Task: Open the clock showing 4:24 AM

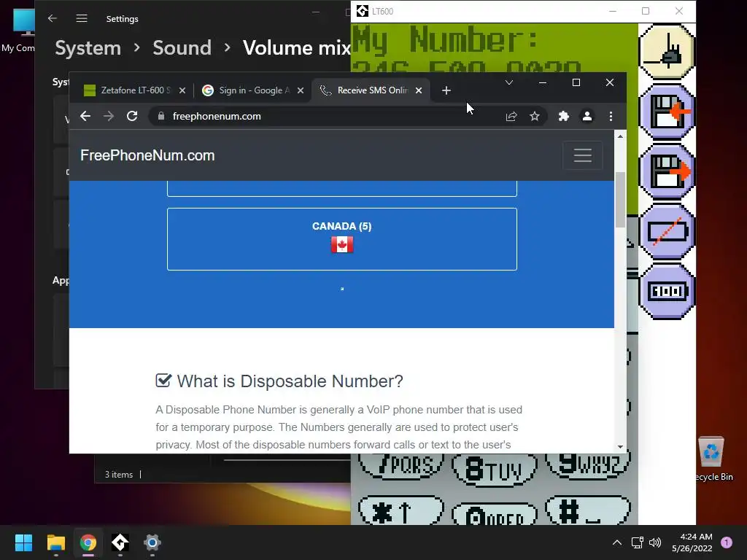Action: pyautogui.click(x=692, y=542)
